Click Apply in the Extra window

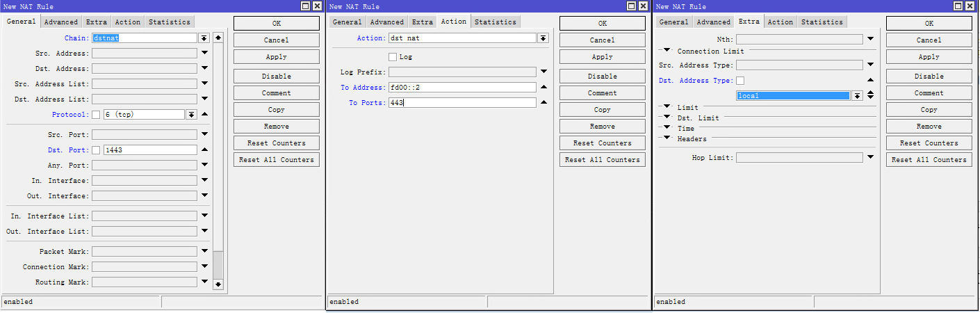[929, 57]
